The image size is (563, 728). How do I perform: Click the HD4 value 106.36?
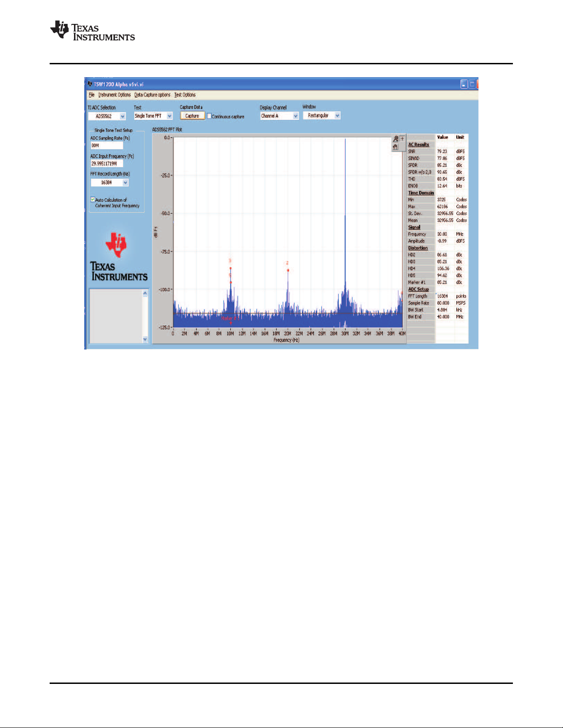coord(443,269)
